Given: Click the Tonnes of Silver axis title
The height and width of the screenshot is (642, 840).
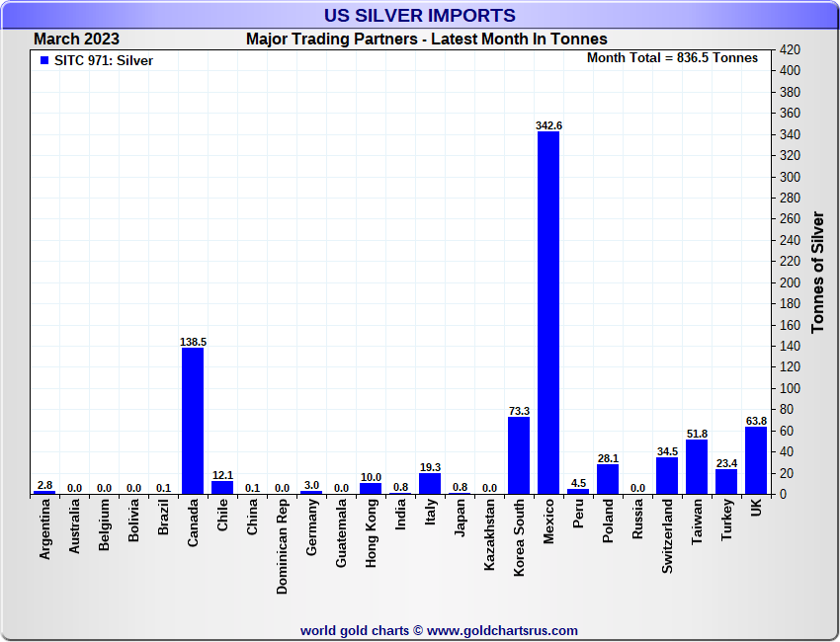Looking at the screenshot, I should [x=817, y=272].
